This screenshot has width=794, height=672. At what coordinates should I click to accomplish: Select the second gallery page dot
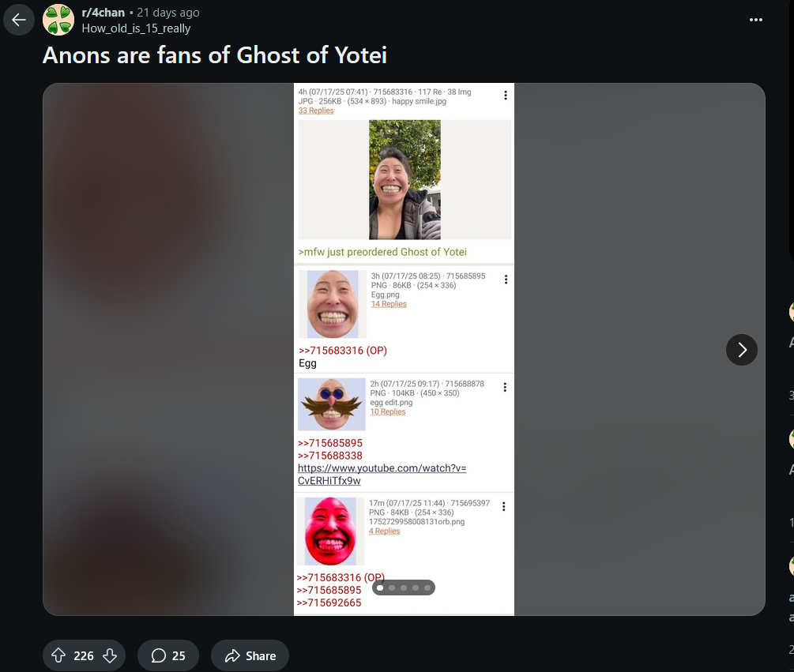click(x=391, y=588)
